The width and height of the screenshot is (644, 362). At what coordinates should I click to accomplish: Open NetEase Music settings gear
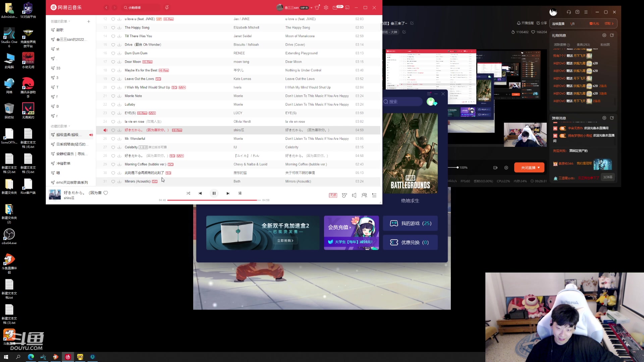326,7
